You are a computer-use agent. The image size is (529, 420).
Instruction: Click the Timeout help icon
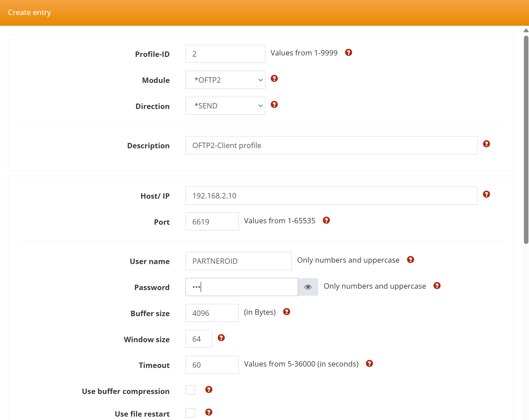[x=369, y=364]
